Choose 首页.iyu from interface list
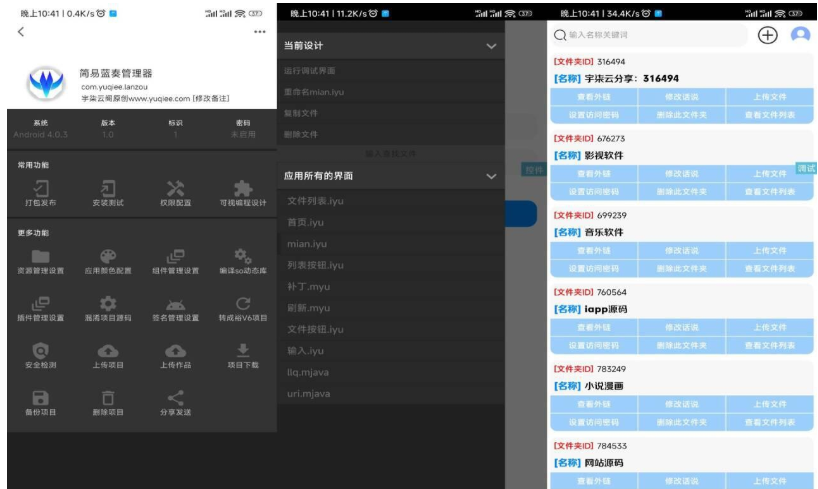Viewport: 818px width, 489px height. (305, 222)
